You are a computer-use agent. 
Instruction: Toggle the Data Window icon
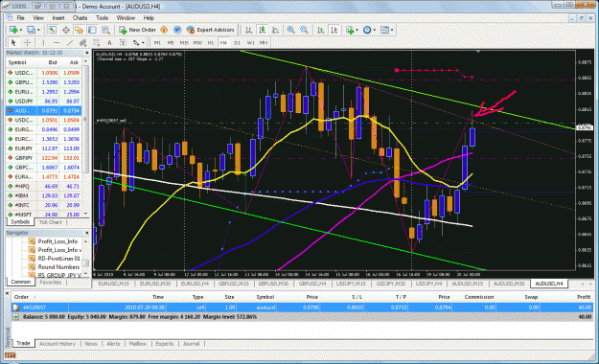pyautogui.click(x=66, y=30)
